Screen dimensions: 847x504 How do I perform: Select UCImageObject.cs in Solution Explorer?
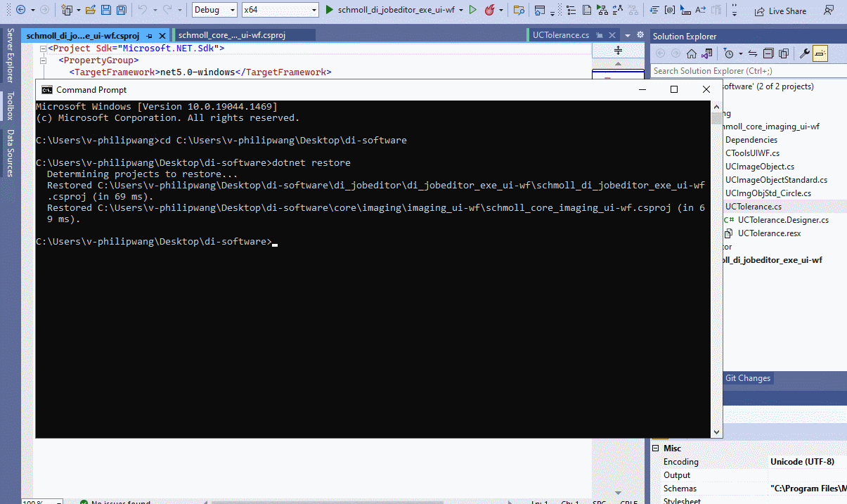760,167
